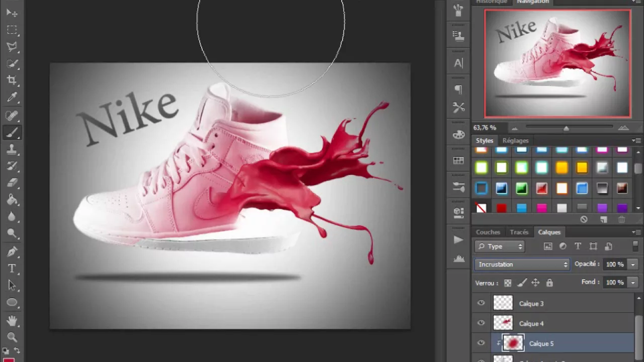Select the Zoom tool
This screenshot has height=362, width=644.
pyautogui.click(x=12, y=337)
